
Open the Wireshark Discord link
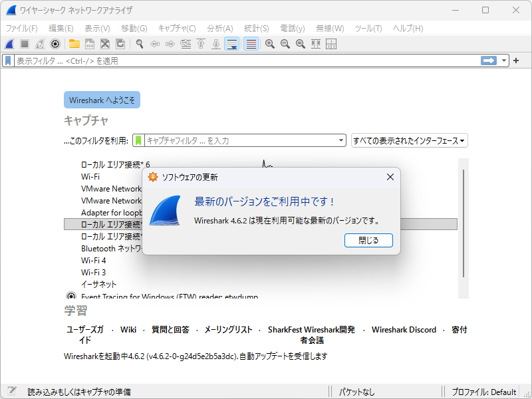click(404, 329)
